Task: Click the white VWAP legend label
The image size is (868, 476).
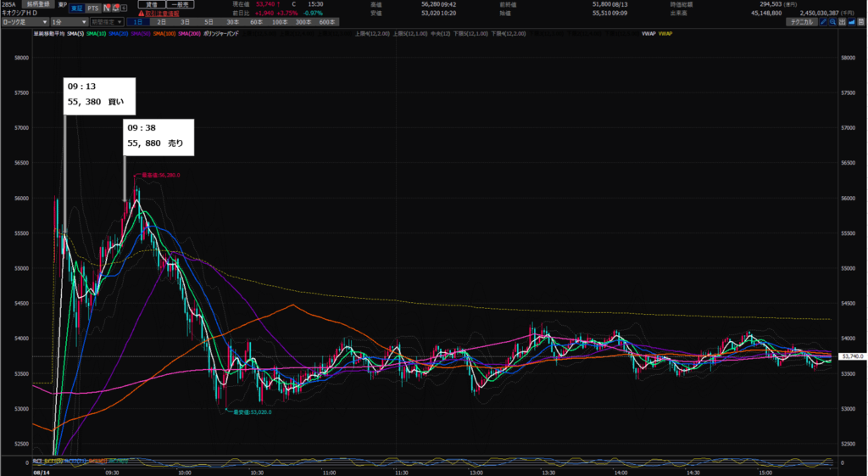Action: [x=648, y=34]
